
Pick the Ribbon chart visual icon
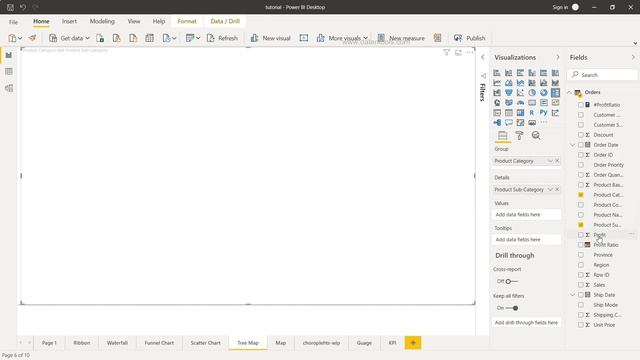[555, 83]
